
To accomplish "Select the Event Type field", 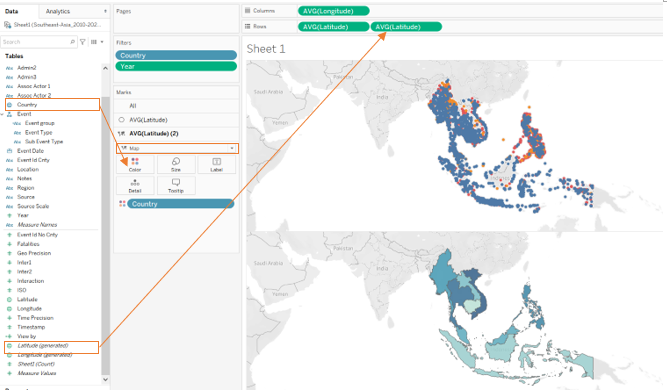I will [x=38, y=133].
